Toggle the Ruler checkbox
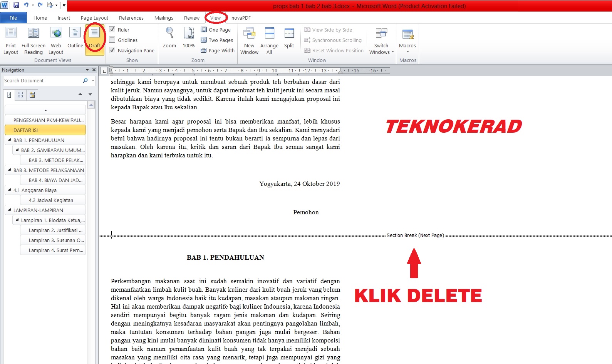Viewport: 612px width, 364px height. point(112,29)
